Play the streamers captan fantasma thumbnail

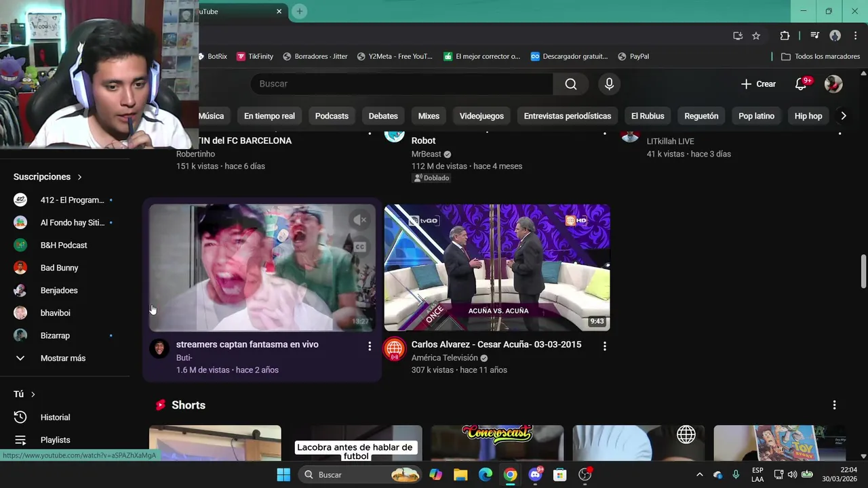[262, 268]
